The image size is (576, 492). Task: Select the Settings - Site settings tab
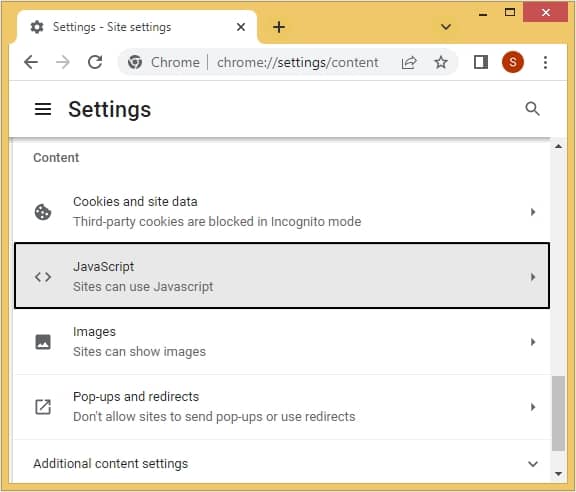[137, 27]
